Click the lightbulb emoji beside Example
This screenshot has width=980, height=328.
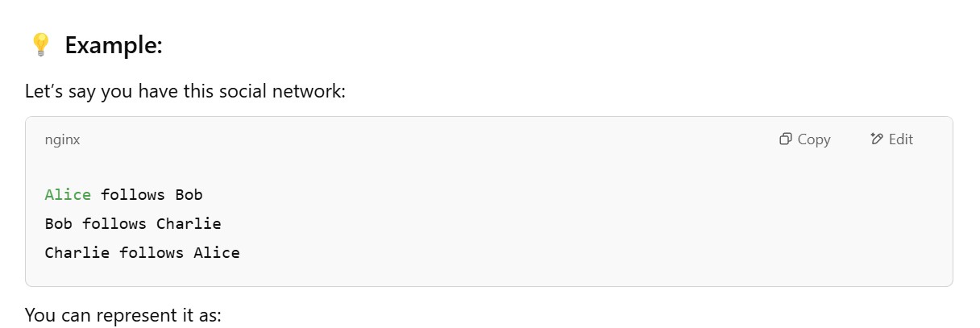40,45
